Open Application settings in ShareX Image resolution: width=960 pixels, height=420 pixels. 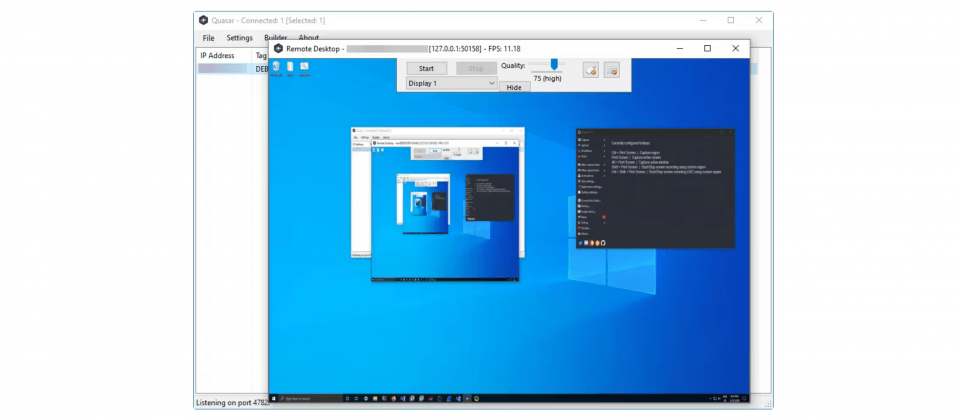[590, 187]
